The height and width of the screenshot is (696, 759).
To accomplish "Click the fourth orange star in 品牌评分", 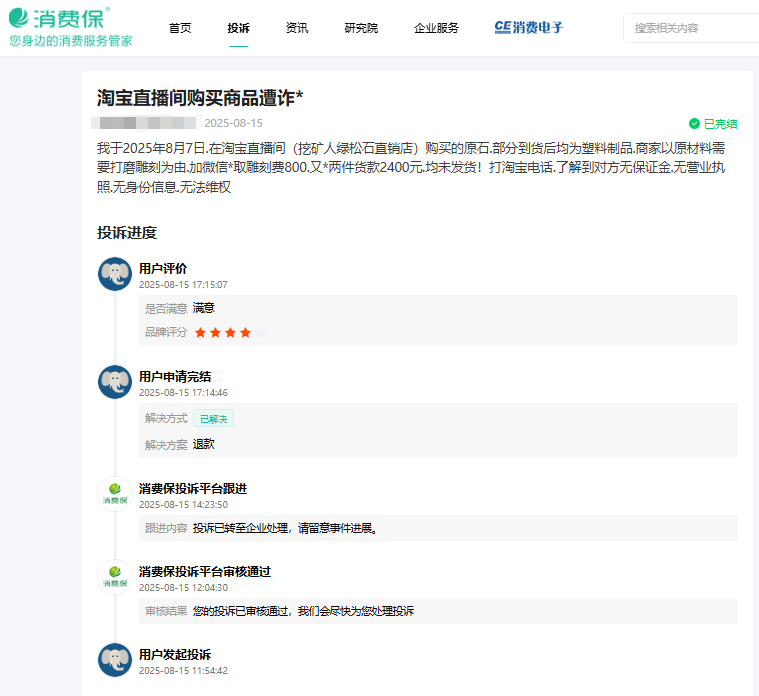I will click(x=245, y=333).
